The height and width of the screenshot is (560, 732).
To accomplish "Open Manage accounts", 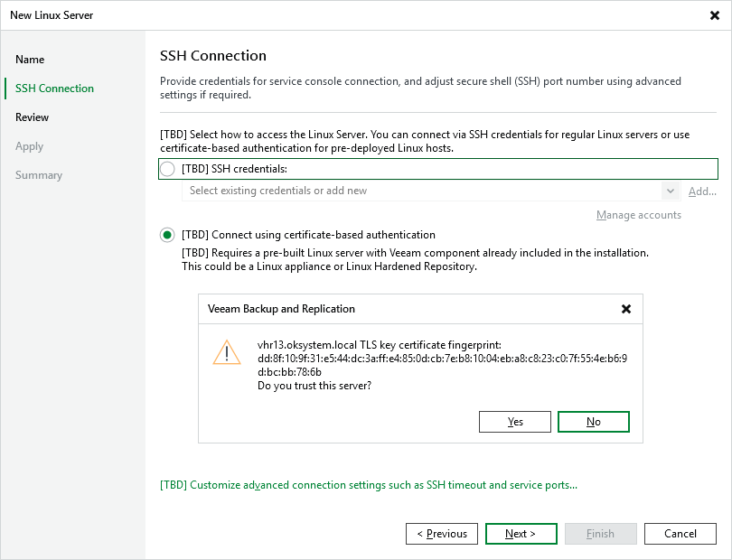I will point(638,214).
